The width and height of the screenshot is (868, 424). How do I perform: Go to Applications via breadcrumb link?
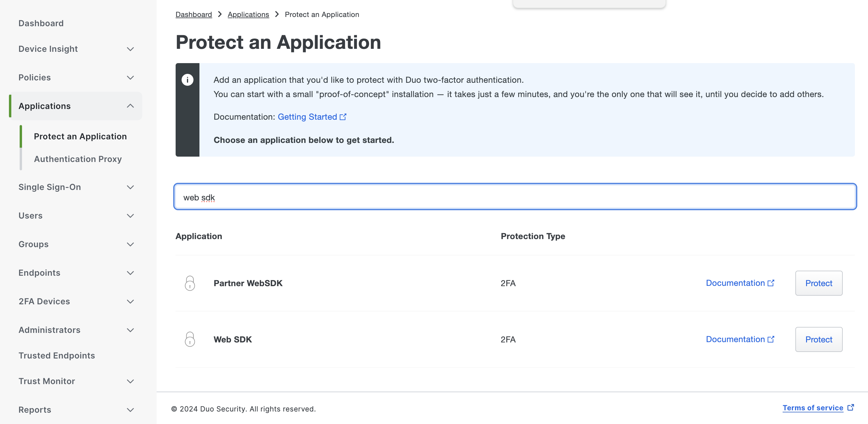(248, 15)
